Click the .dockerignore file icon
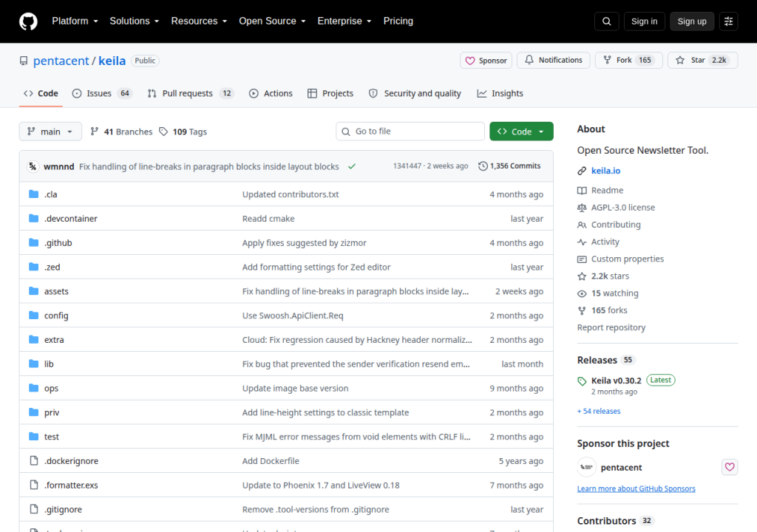 [34, 460]
